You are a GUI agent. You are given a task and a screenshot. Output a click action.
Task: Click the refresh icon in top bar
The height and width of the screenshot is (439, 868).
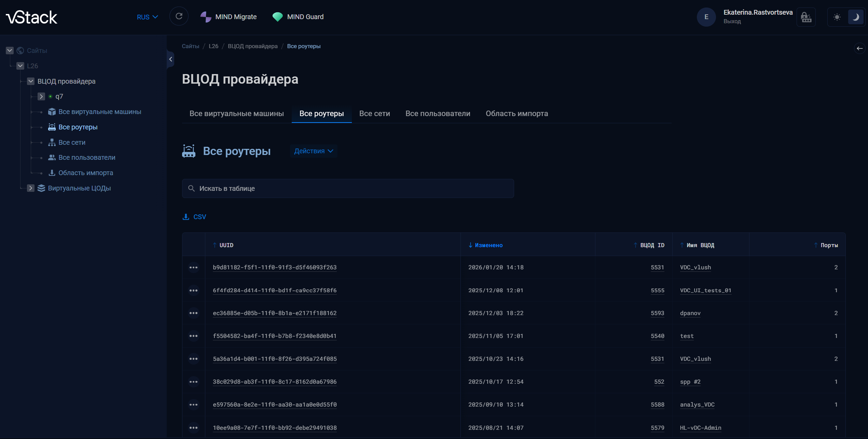coord(179,16)
